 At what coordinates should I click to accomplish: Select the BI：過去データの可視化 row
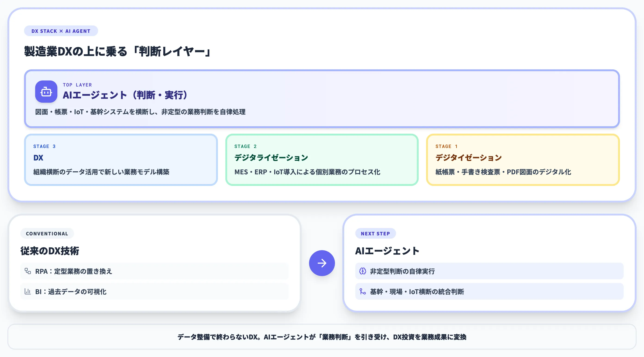[x=155, y=292]
